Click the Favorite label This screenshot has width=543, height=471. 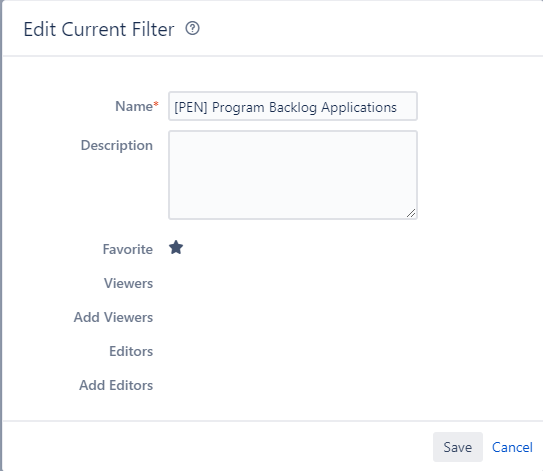click(x=127, y=249)
